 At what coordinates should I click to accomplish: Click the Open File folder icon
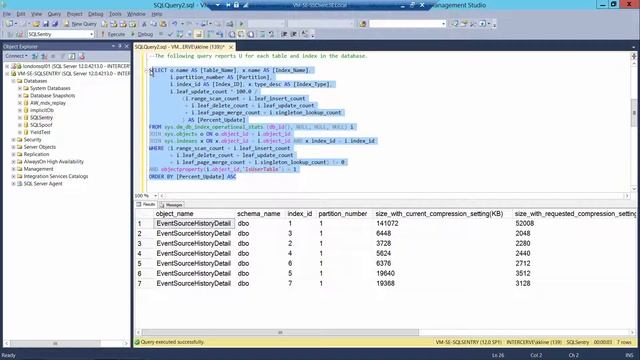pos(36,24)
